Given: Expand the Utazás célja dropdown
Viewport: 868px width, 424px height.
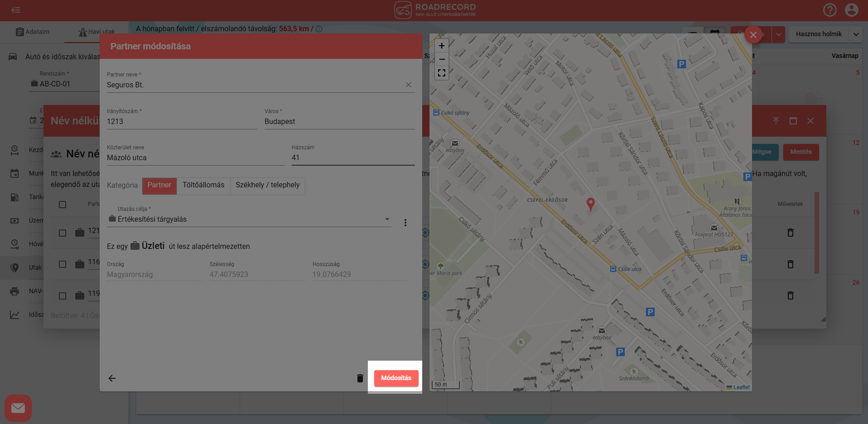Looking at the screenshot, I should click(x=387, y=219).
